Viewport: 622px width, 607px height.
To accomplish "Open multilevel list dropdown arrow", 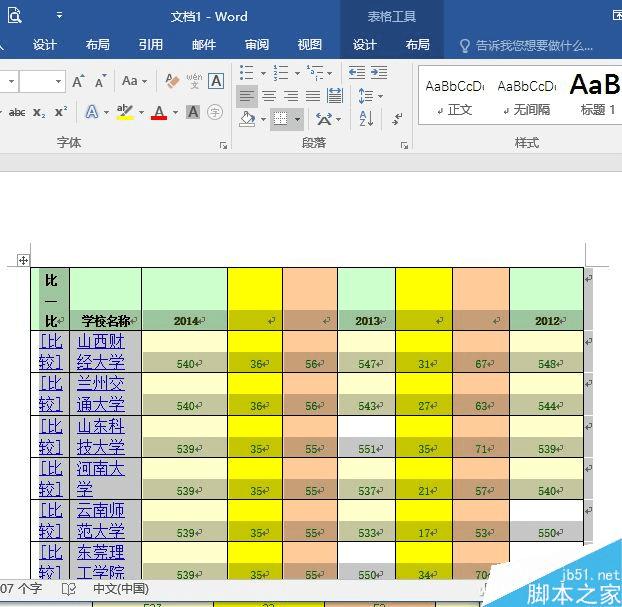I will (x=330, y=73).
